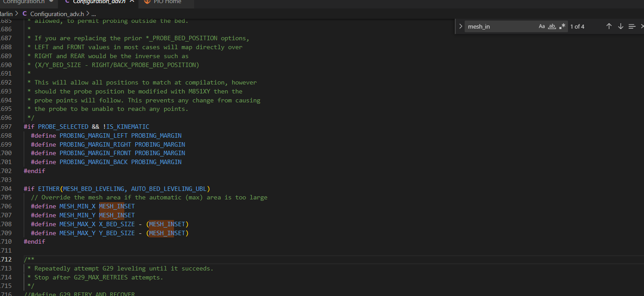Toggle Use Regular Expression in search
This screenshot has height=296, width=644.
[562, 26]
